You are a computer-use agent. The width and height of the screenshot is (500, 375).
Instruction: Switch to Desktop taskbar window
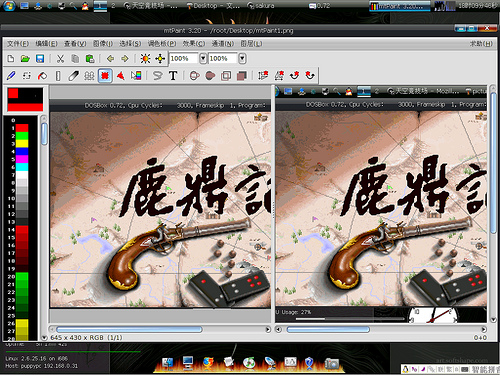(213, 6)
